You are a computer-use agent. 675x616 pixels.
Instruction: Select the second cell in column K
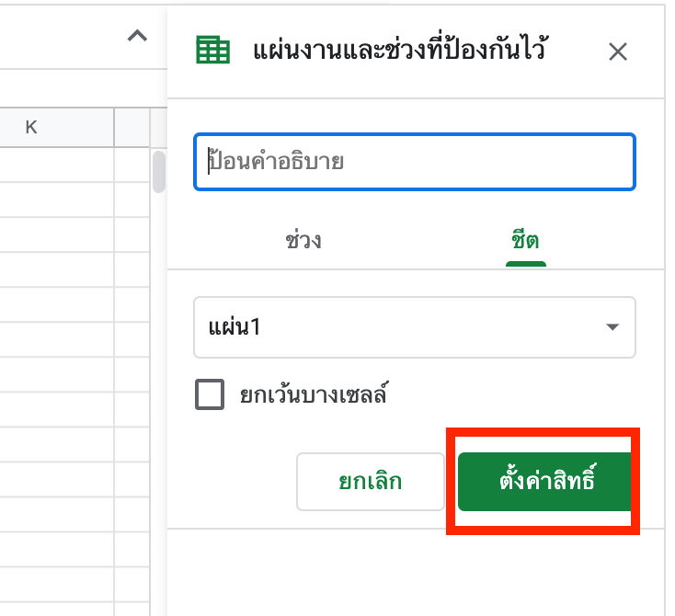click(57, 200)
